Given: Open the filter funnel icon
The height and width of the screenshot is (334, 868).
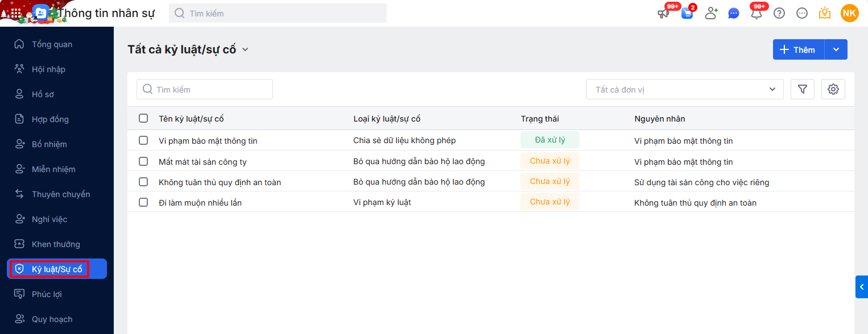Looking at the screenshot, I should 803,89.
